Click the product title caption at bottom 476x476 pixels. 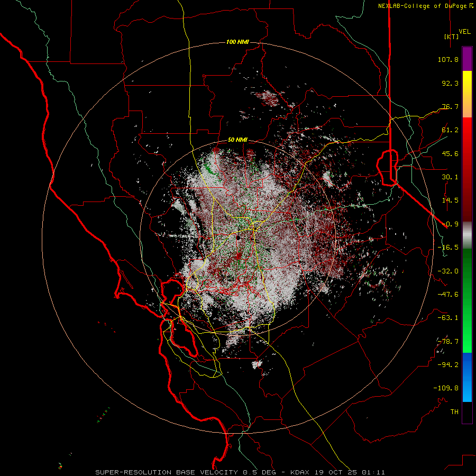[240, 472]
